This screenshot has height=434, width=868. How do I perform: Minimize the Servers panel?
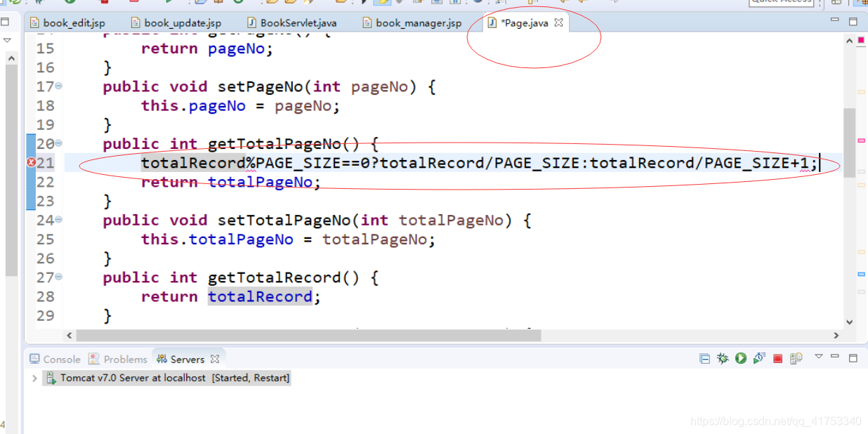coord(836,357)
